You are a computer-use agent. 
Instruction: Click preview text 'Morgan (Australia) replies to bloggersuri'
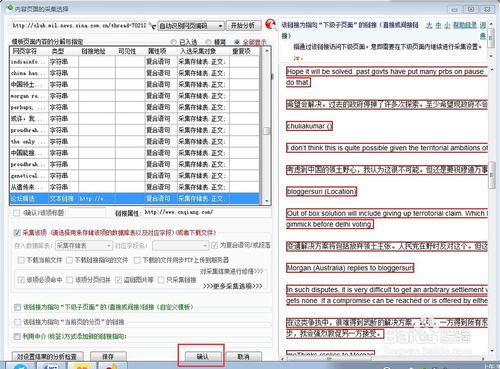tap(350, 268)
